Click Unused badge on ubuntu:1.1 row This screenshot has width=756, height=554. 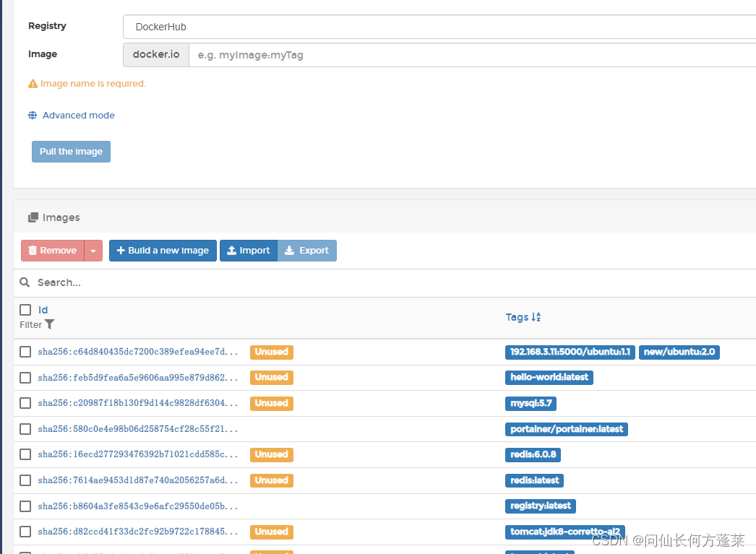tap(272, 352)
